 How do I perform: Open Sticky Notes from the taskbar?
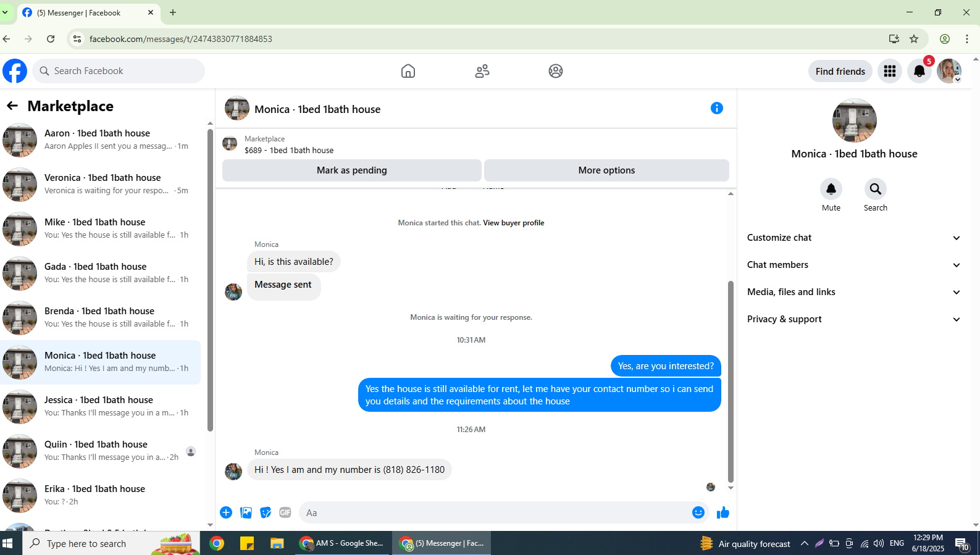click(x=247, y=543)
